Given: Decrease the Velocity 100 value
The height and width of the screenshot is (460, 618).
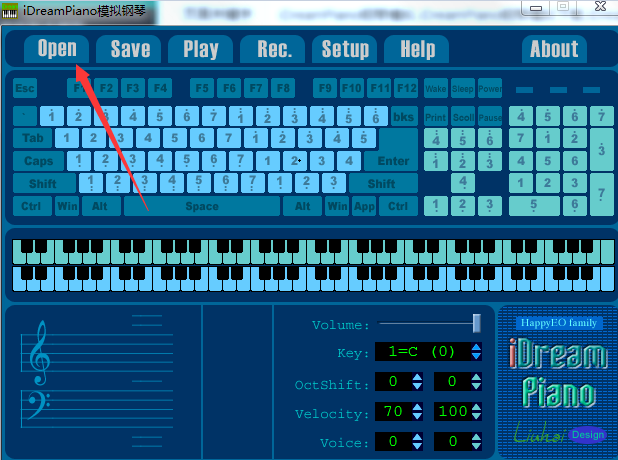Looking at the screenshot, I should (x=476, y=416).
